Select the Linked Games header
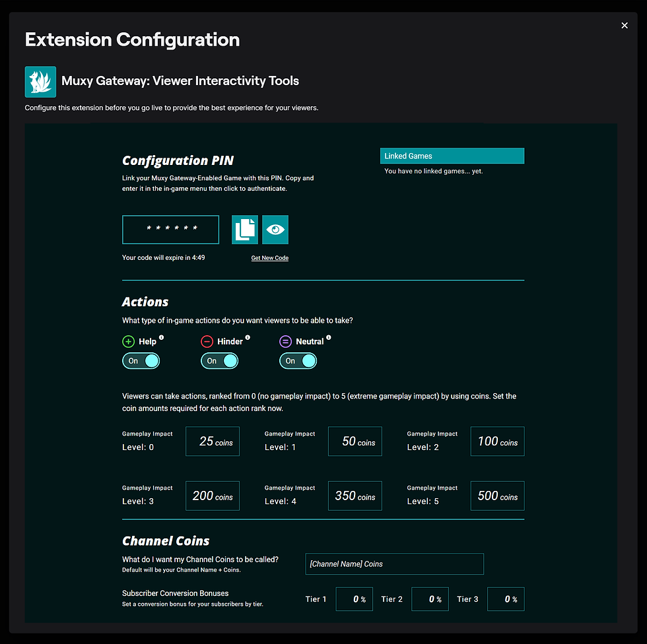647x644 pixels. click(452, 156)
